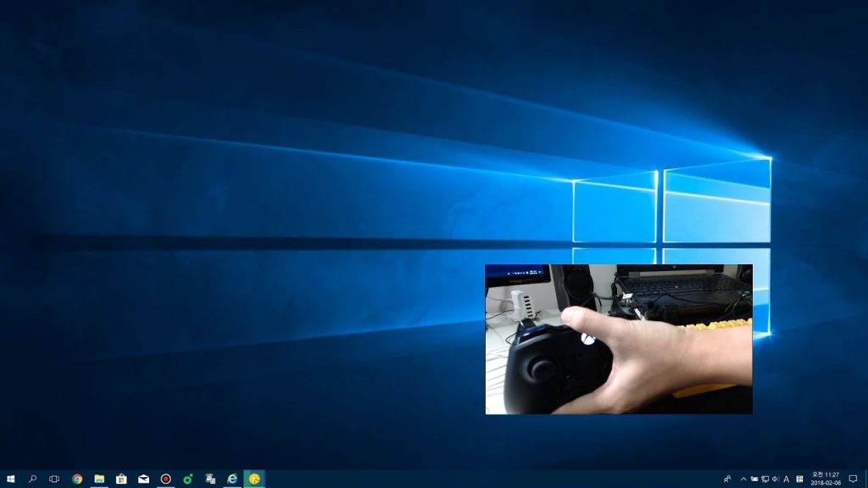
Task: Launch Internet Explorer from the taskbar
Action: 232,479
